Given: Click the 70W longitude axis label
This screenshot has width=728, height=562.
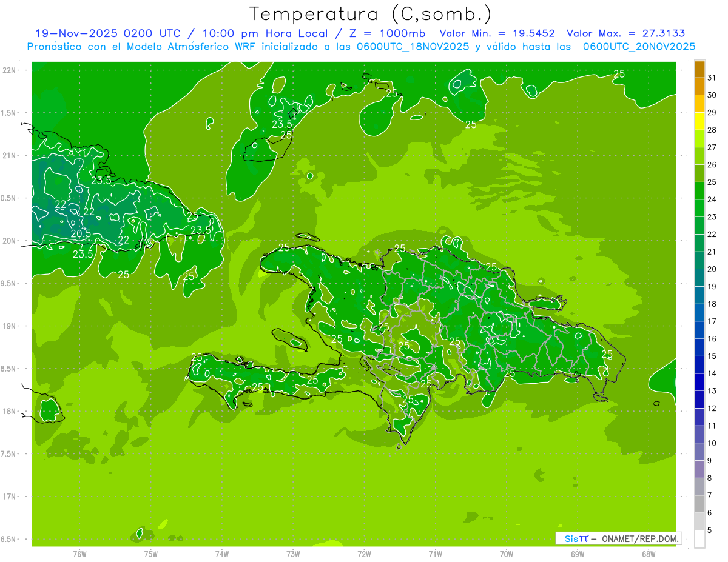Looking at the screenshot, I should [x=507, y=554].
